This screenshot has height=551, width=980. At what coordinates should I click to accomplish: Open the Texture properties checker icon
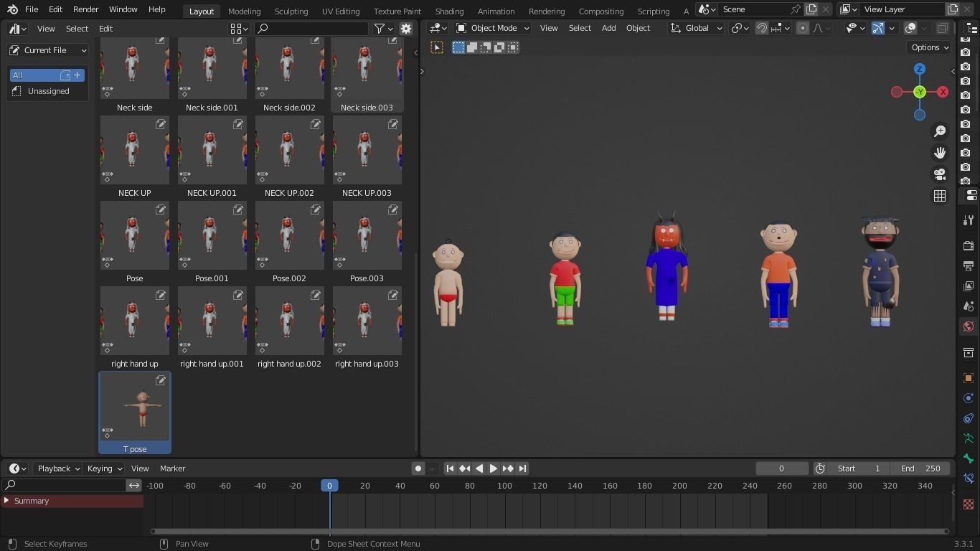coord(969,504)
